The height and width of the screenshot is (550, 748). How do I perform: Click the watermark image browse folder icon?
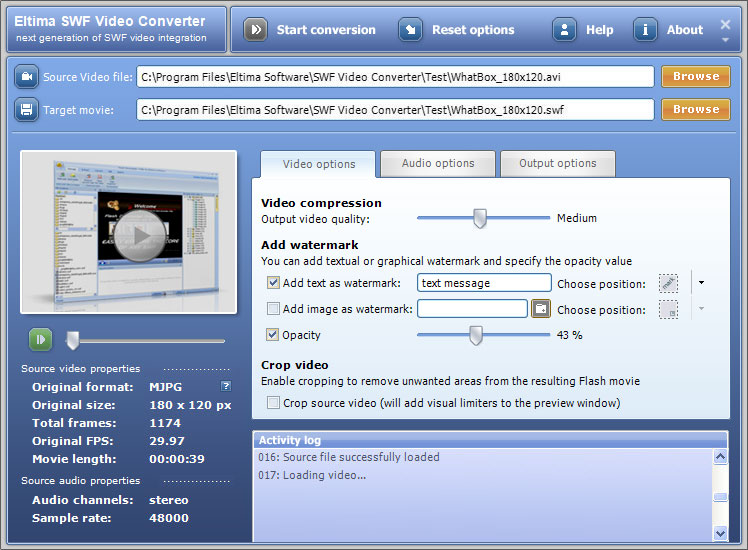[541, 309]
